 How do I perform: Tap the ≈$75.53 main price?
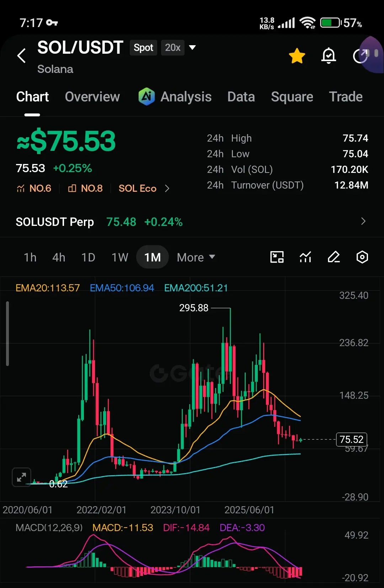coord(66,141)
